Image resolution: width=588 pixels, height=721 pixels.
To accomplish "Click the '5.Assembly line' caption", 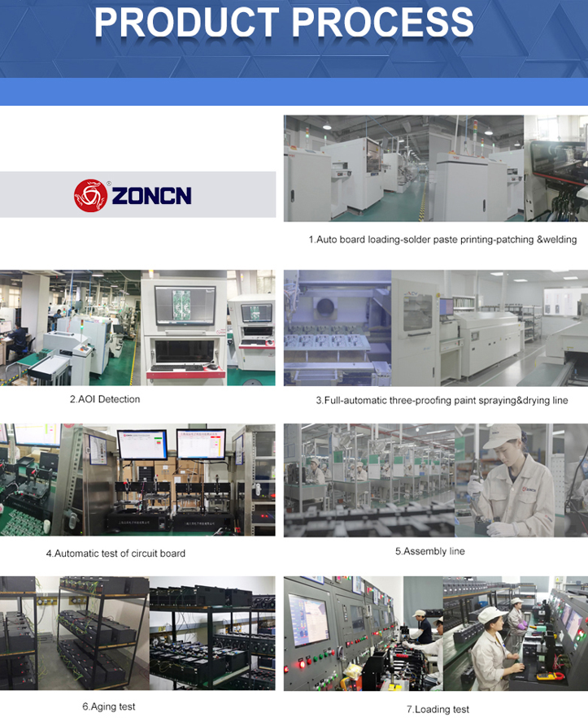I will (x=430, y=551).
